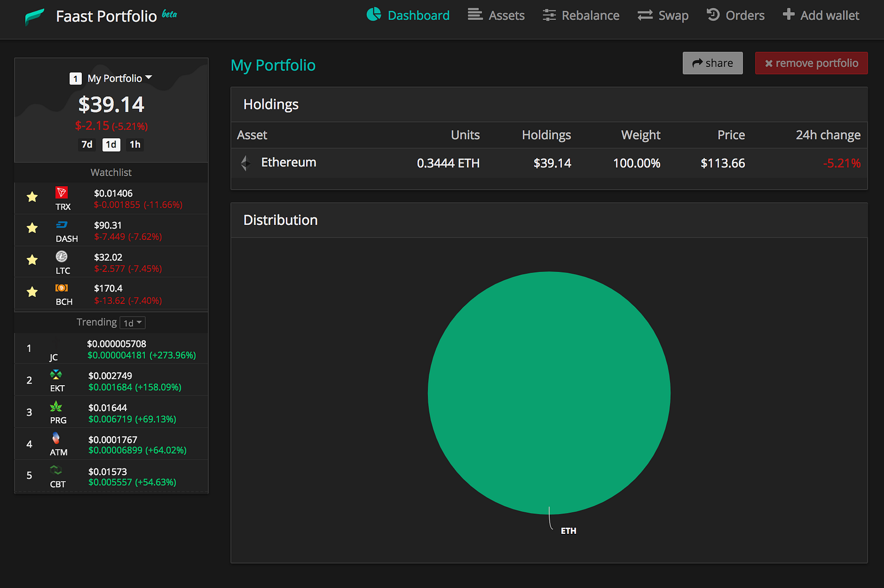Screen dimensions: 884x588
Task: Click the Assets list icon
Action: point(475,14)
